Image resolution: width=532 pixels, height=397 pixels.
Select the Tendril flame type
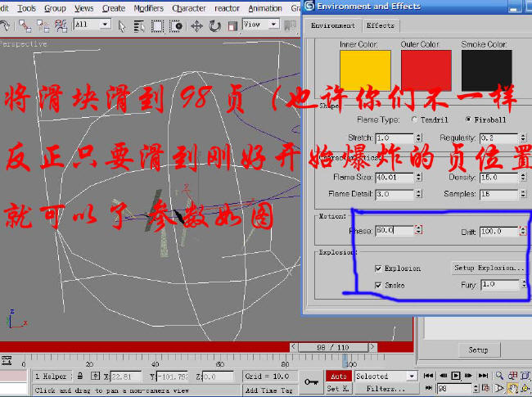pyautogui.click(x=414, y=120)
